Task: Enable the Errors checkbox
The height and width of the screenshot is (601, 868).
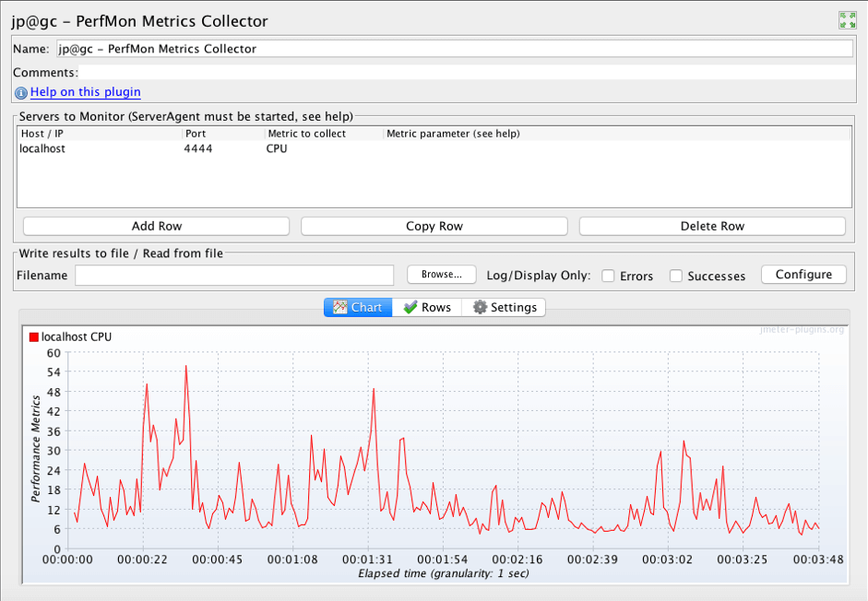Action: pyautogui.click(x=608, y=276)
